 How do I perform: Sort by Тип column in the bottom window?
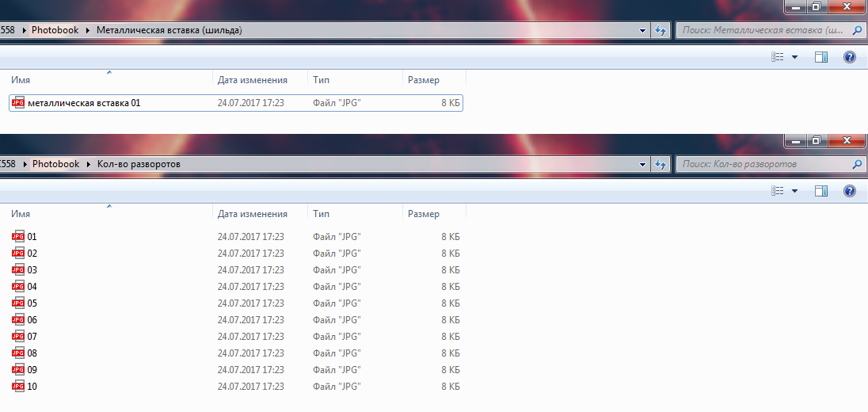[322, 214]
